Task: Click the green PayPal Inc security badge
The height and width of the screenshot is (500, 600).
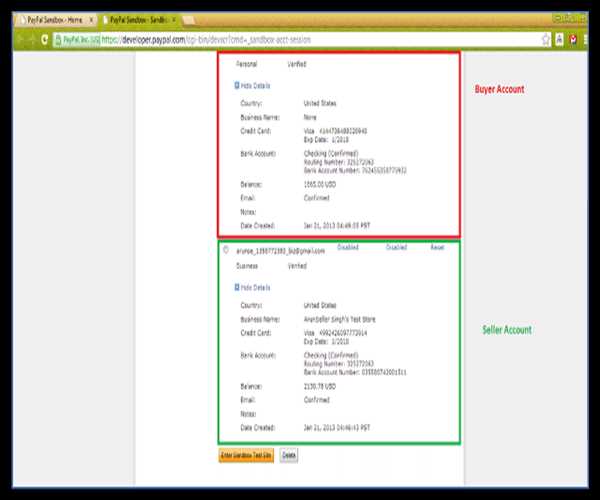Action: pyautogui.click(x=78, y=39)
